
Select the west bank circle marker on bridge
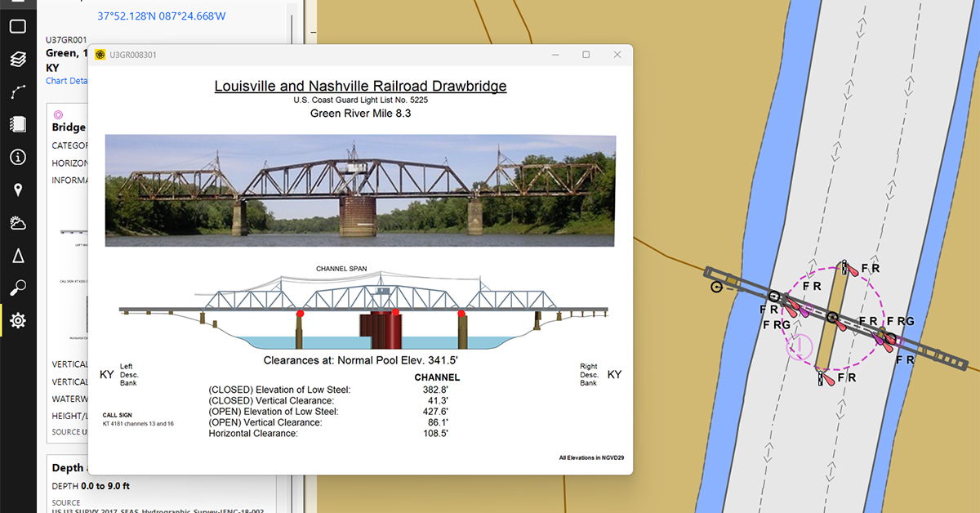coord(717,286)
